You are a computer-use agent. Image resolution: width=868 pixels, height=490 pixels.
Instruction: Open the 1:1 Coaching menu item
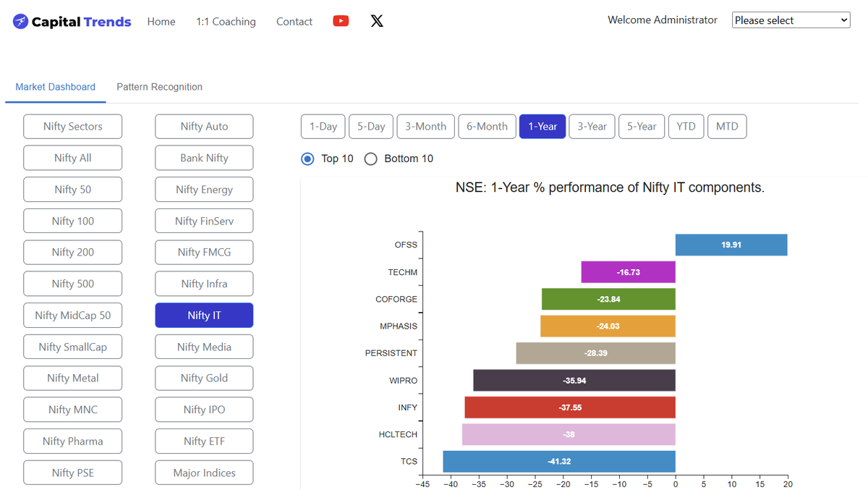(x=226, y=22)
